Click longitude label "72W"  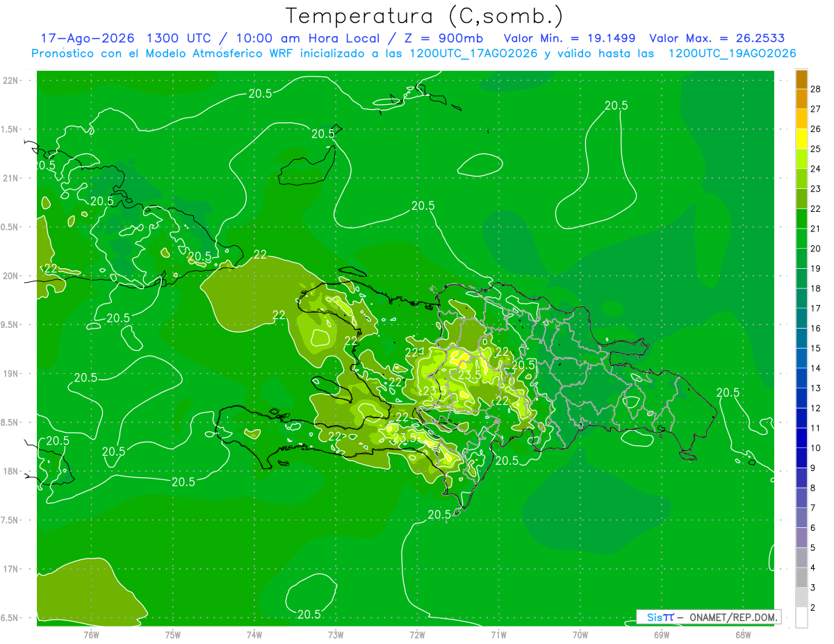[417, 634]
